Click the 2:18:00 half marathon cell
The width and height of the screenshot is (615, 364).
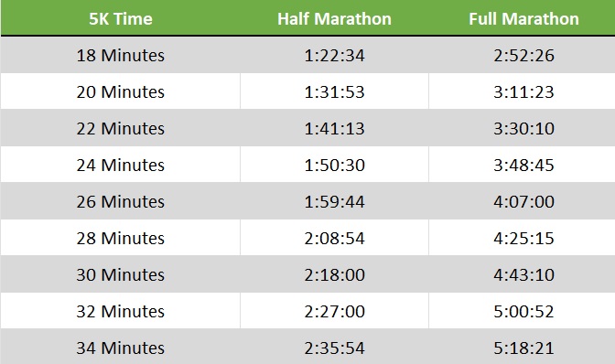pyautogui.click(x=334, y=274)
